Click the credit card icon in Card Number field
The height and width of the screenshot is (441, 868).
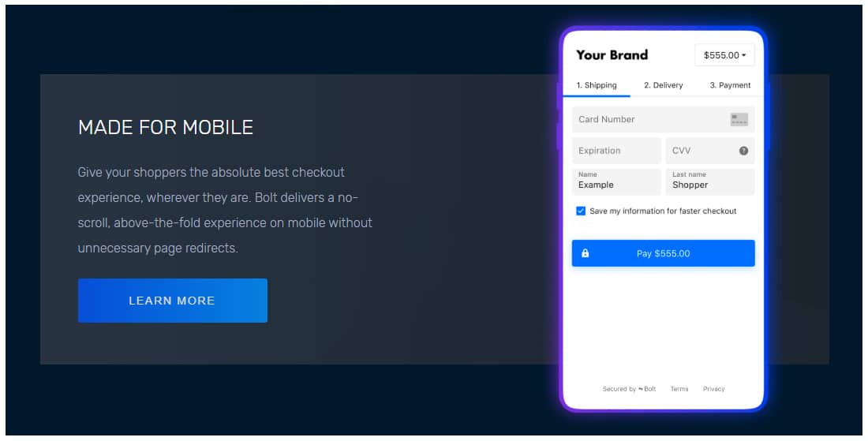[739, 119]
